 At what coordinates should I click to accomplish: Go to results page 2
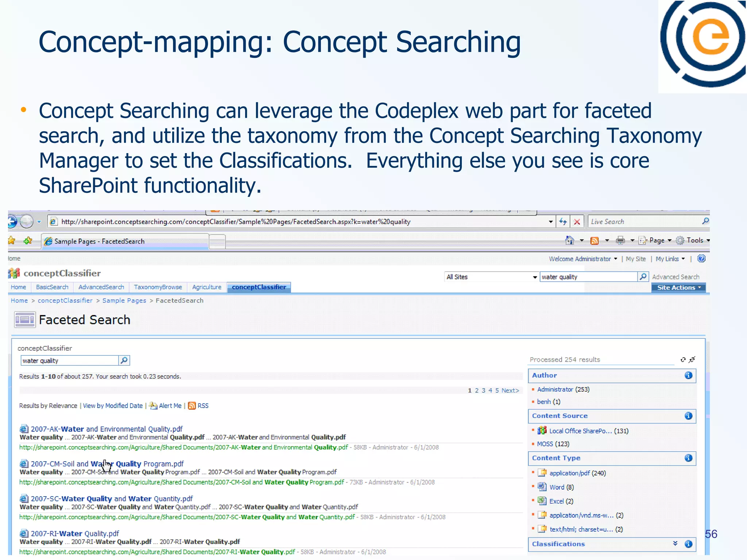[x=476, y=391]
